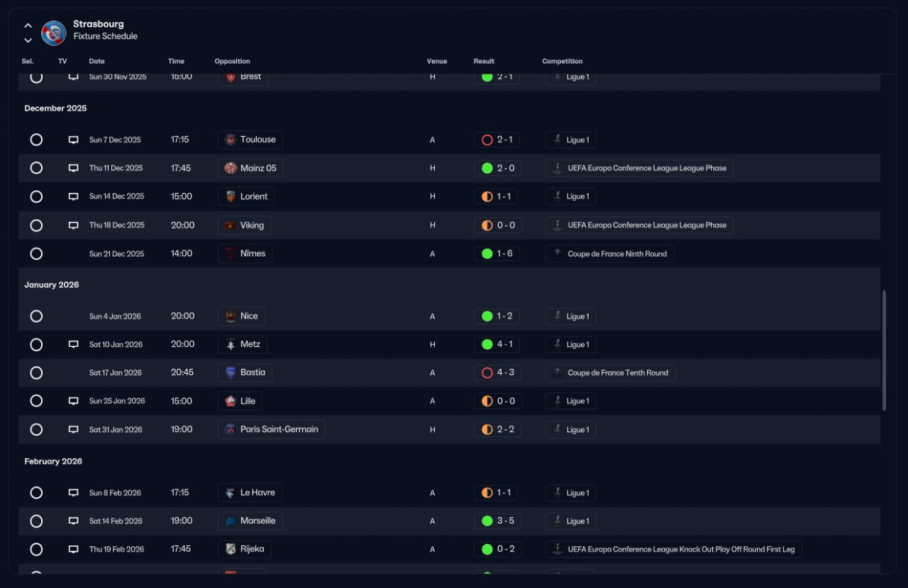Select the Bastia fixture radio button
The image size is (908, 588).
tap(36, 372)
